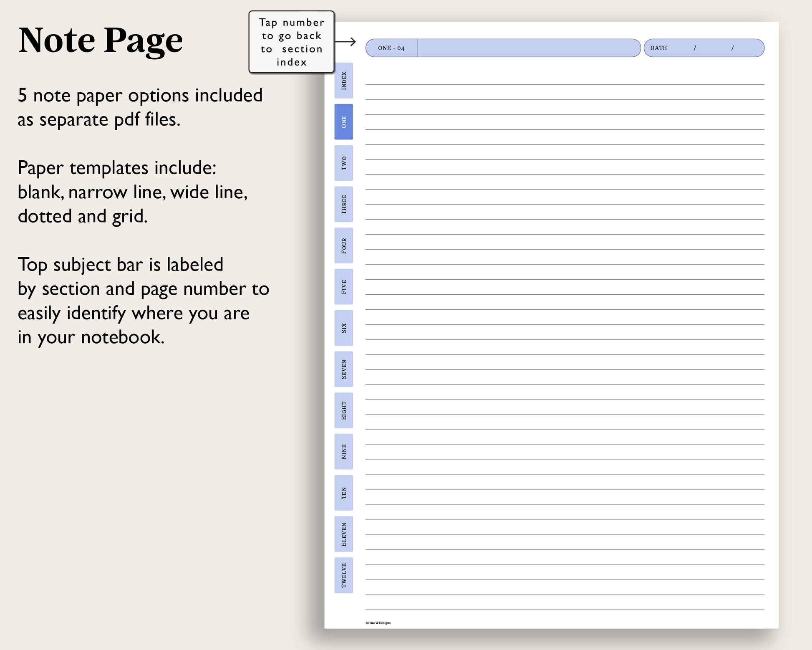The image size is (812, 650).
Task: Select the highlighted One section tab
Action: (343, 122)
